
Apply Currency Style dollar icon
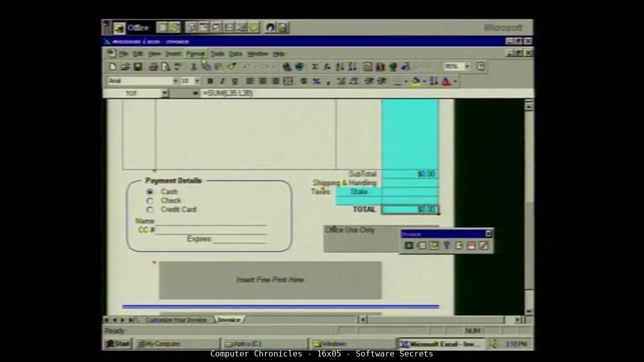(x=303, y=81)
